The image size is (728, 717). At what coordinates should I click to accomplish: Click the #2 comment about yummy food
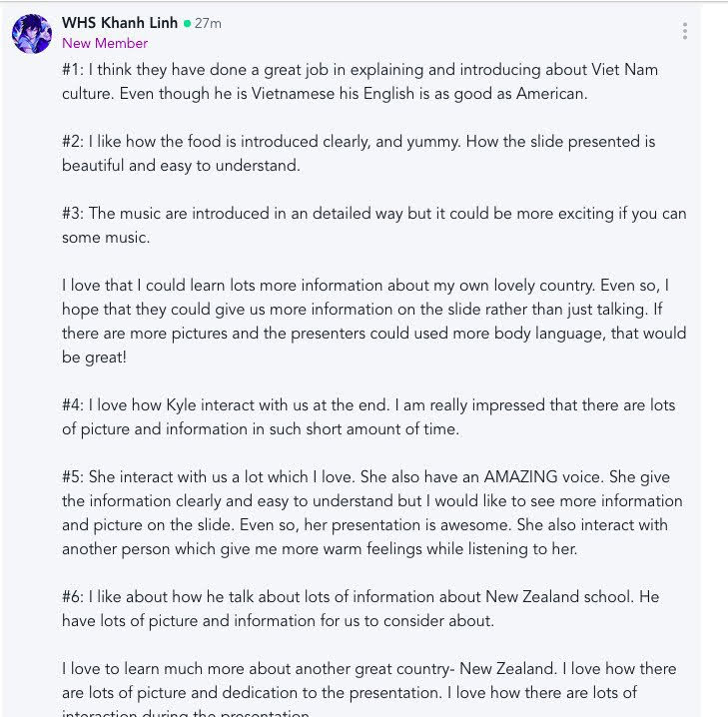tap(359, 153)
